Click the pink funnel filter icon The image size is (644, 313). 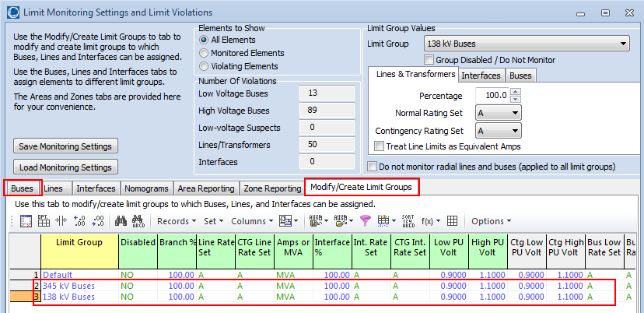coord(365,221)
